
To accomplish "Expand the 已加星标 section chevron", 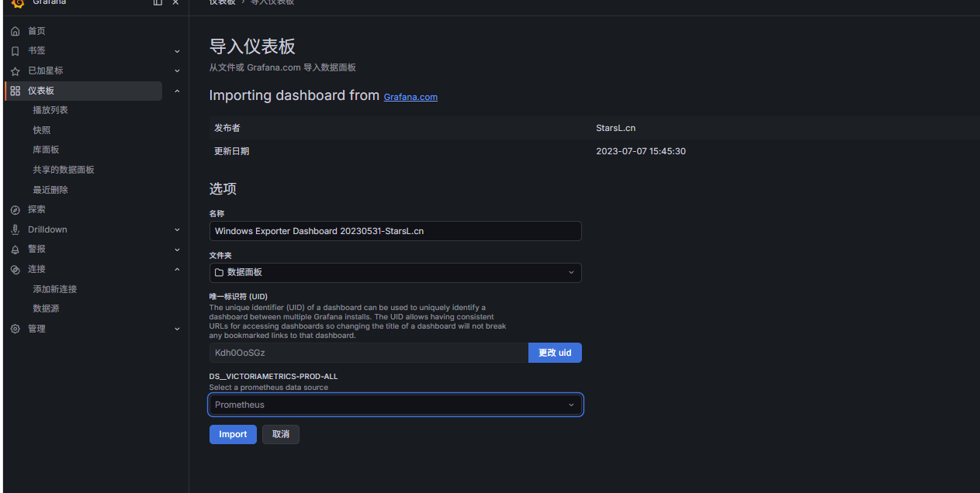I will click(x=177, y=71).
